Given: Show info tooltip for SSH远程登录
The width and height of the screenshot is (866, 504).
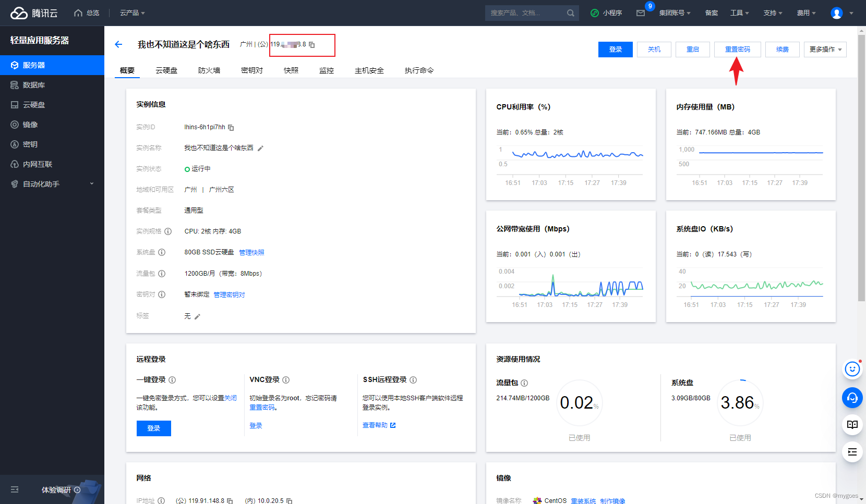Looking at the screenshot, I should pos(413,380).
